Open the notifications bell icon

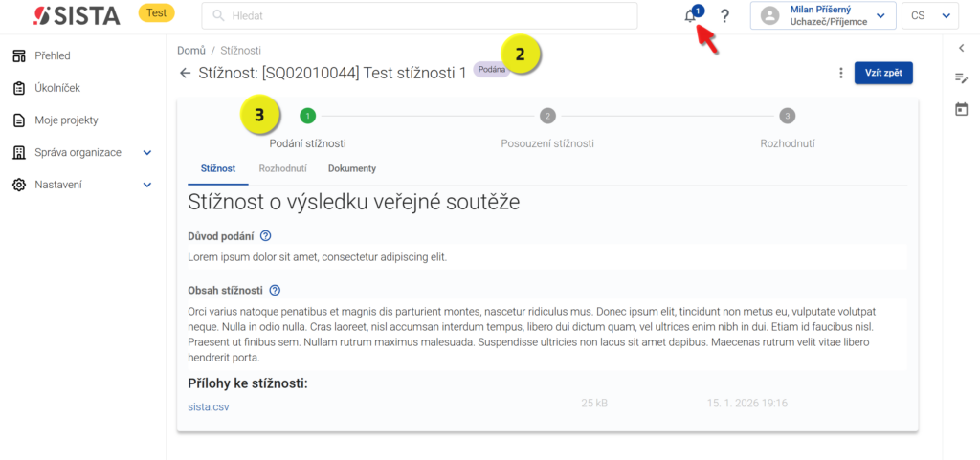point(691,16)
